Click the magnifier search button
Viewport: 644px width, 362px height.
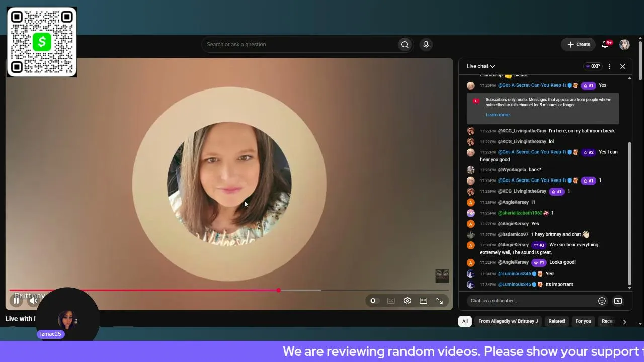coord(405,44)
